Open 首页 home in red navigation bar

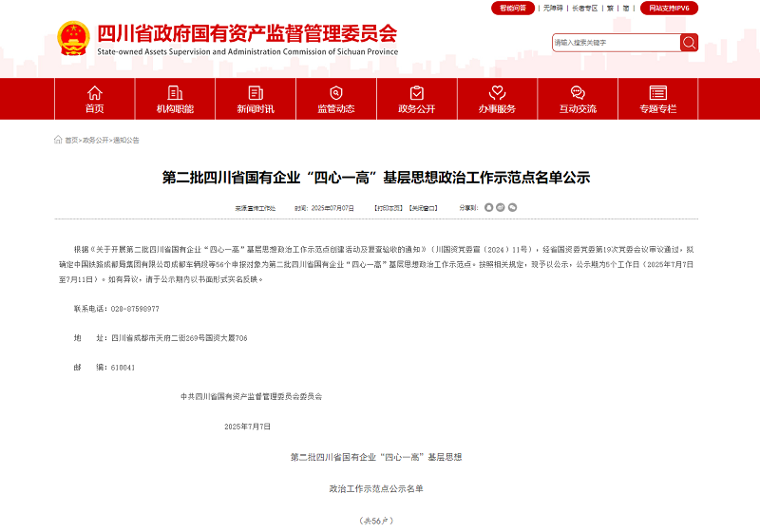click(x=94, y=99)
